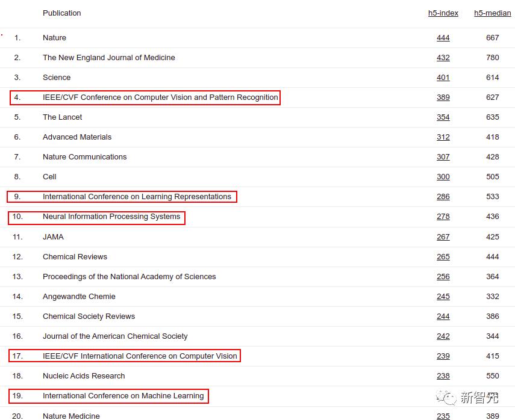Click International Conference on Machine Learning title
Viewport: 515px width, 420px height.
pos(123,396)
